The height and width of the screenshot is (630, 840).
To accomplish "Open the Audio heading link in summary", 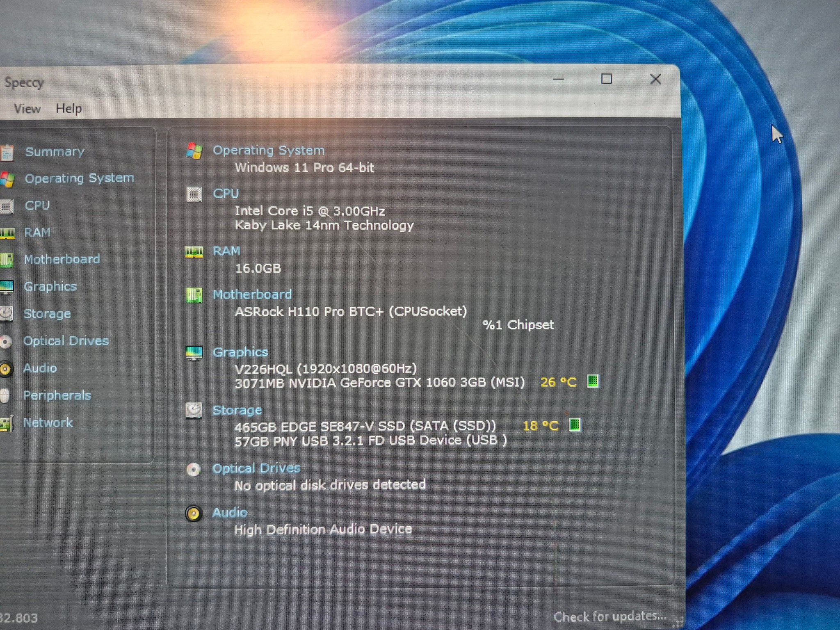I will pyautogui.click(x=230, y=512).
